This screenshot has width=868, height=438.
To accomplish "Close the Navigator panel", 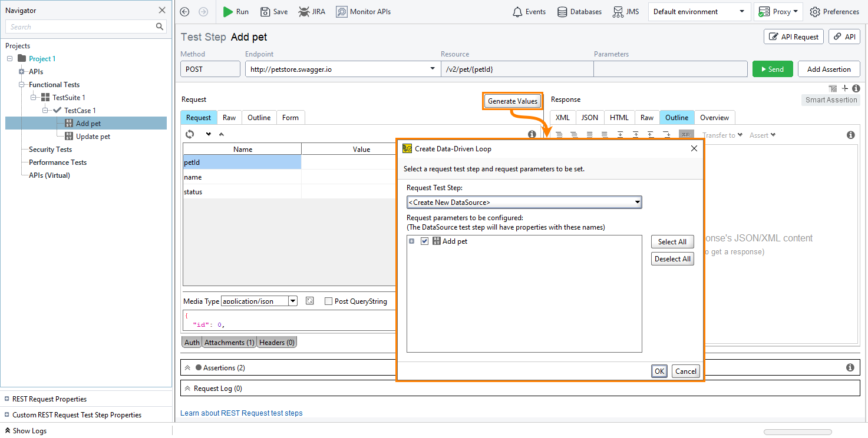I will point(162,10).
